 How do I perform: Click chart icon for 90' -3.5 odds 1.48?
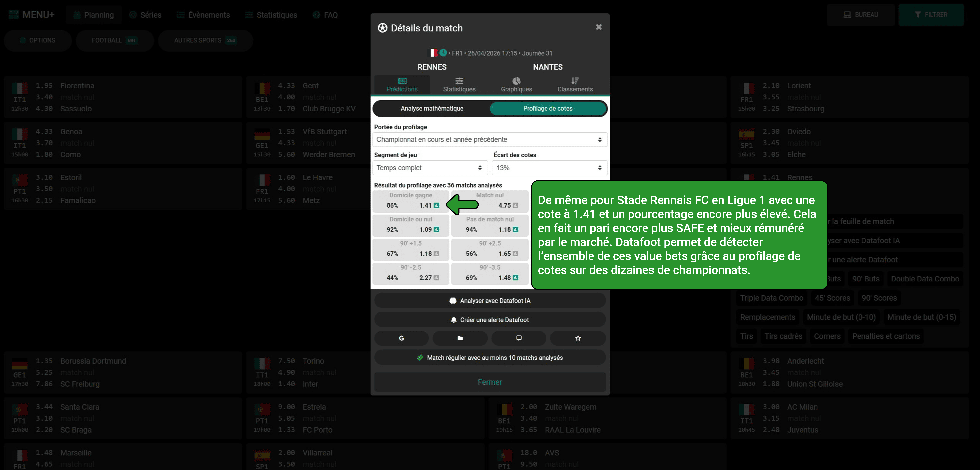tap(516, 278)
